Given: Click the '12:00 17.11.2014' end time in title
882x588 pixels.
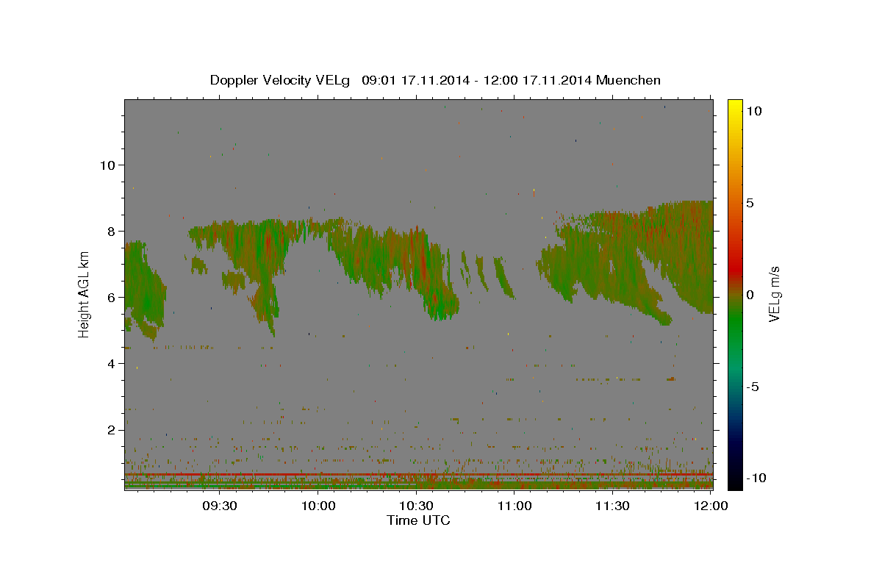Looking at the screenshot, I should coord(536,80).
